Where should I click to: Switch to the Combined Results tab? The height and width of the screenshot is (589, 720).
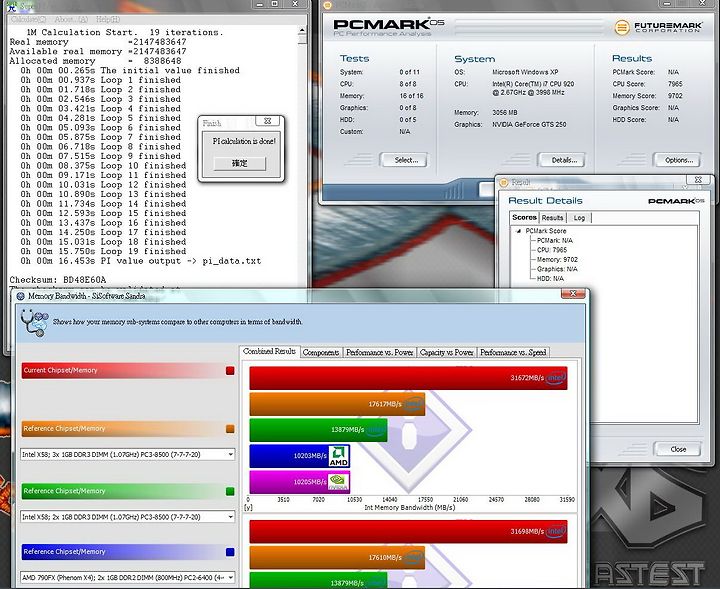[x=270, y=351]
